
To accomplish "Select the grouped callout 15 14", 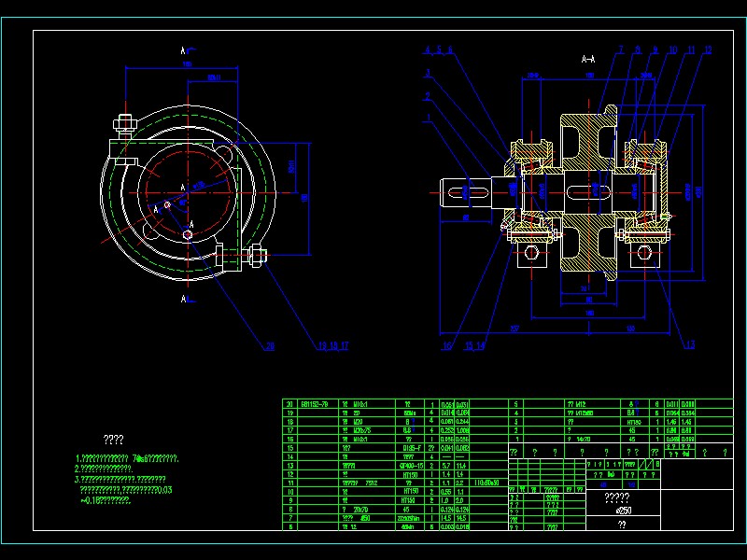I will [x=475, y=345].
